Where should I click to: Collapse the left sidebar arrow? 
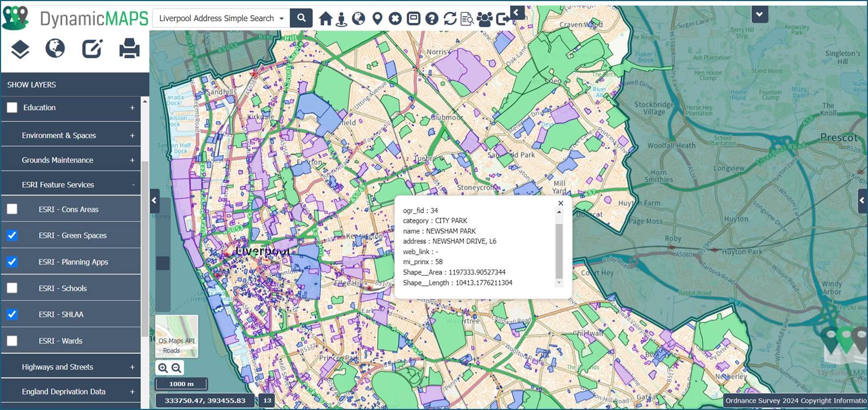[154, 200]
